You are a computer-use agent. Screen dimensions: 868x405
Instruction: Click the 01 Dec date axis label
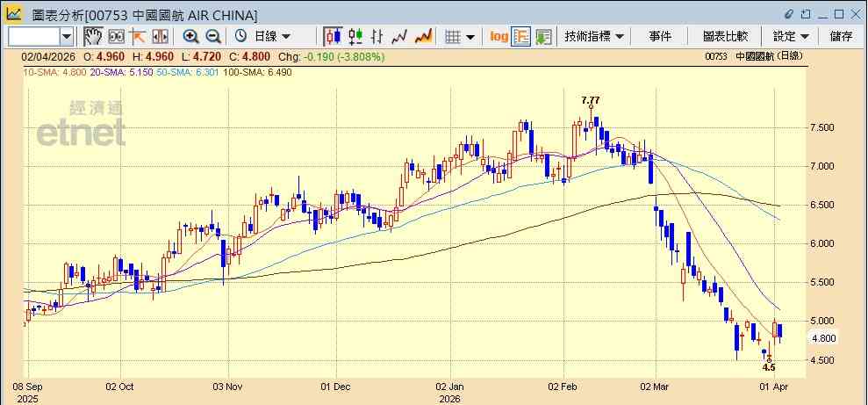(x=335, y=387)
